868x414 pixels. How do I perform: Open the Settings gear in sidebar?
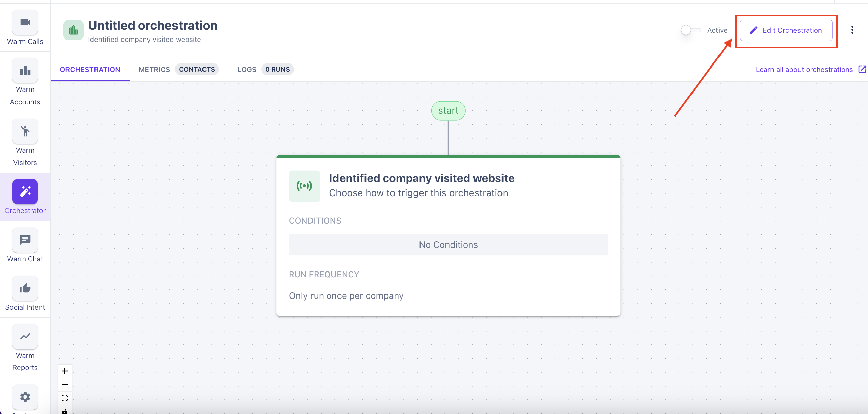(25, 397)
